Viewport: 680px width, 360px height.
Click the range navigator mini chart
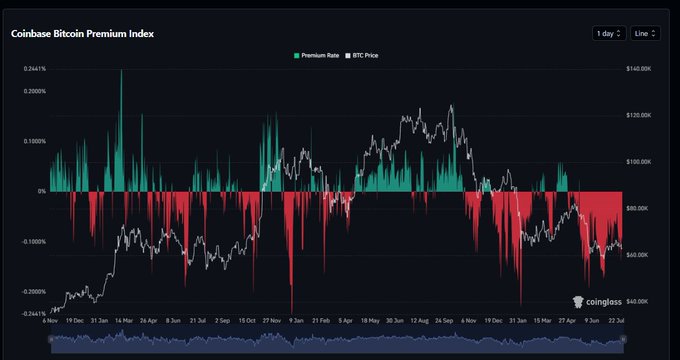coord(337,340)
